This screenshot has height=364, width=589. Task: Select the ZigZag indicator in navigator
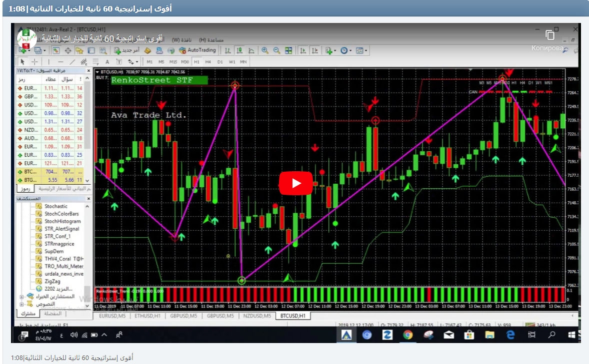pos(52,281)
